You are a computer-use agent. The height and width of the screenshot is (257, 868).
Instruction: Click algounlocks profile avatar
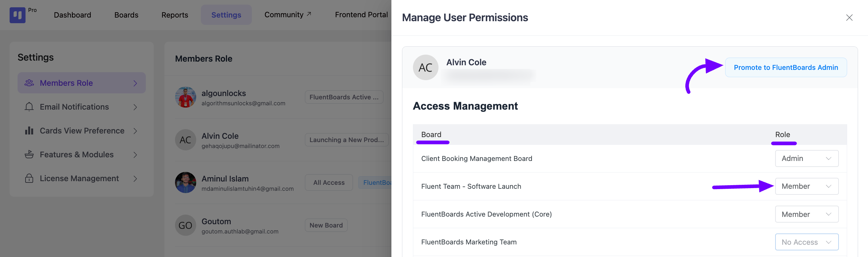[x=185, y=97]
